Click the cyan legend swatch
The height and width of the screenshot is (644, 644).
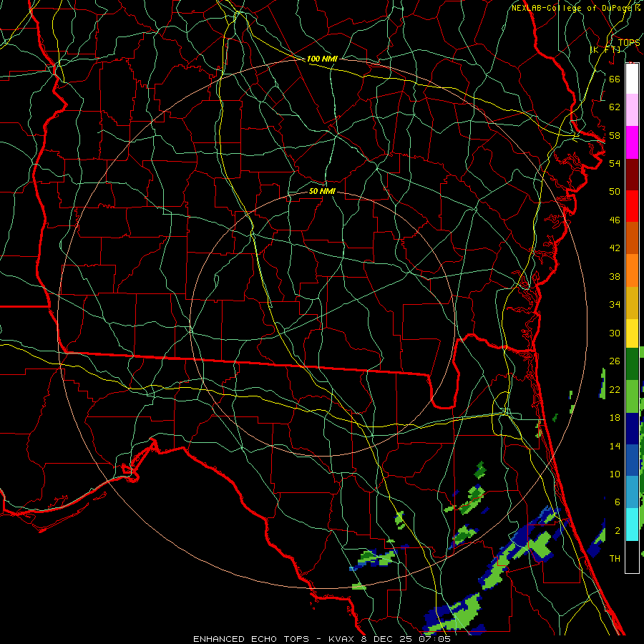click(632, 525)
